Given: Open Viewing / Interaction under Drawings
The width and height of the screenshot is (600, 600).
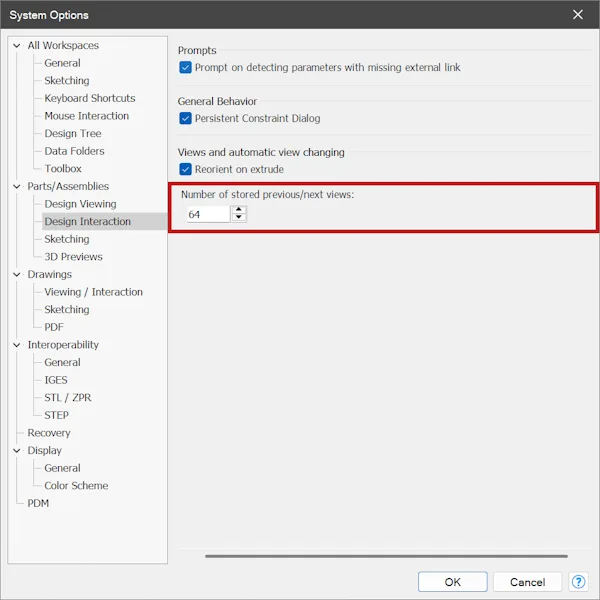Looking at the screenshot, I should pos(93,292).
